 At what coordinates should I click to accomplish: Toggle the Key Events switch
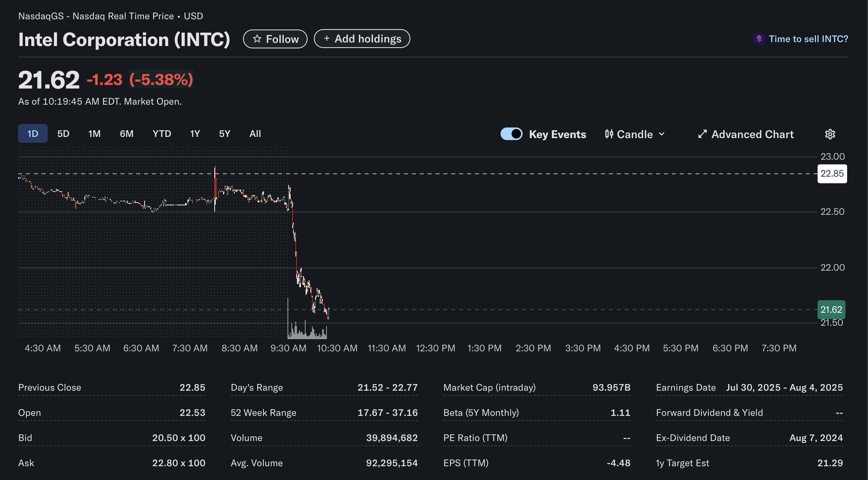point(511,134)
